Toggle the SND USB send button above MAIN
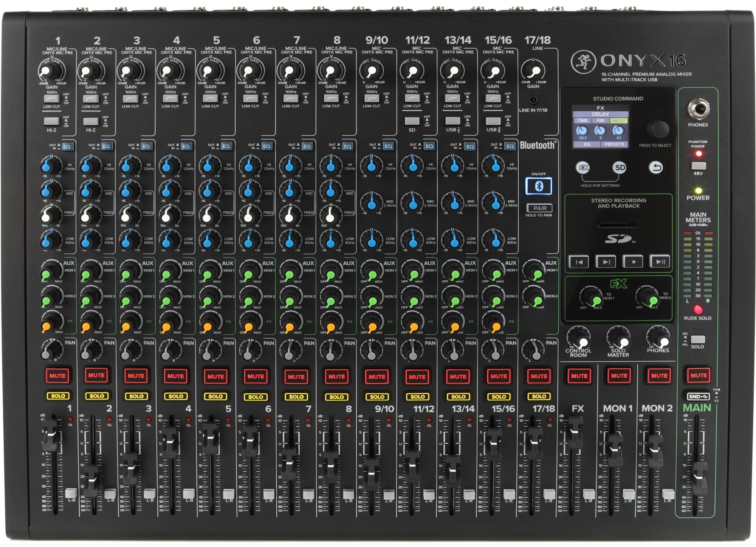This screenshot has width=756, height=547. [x=698, y=397]
